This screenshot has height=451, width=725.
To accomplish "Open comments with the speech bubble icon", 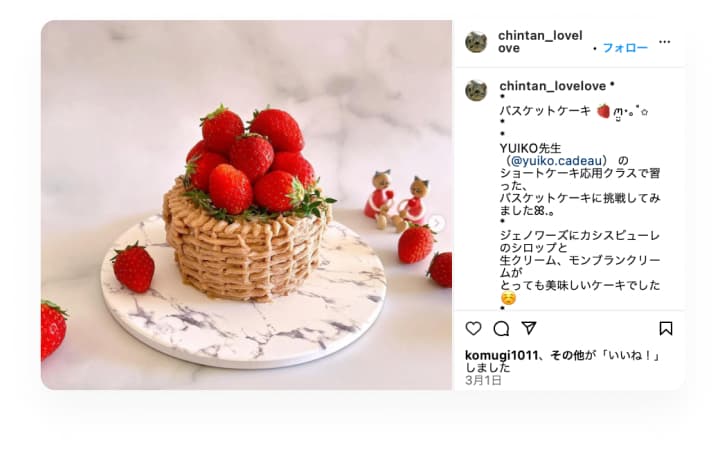I will click(x=501, y=328).
